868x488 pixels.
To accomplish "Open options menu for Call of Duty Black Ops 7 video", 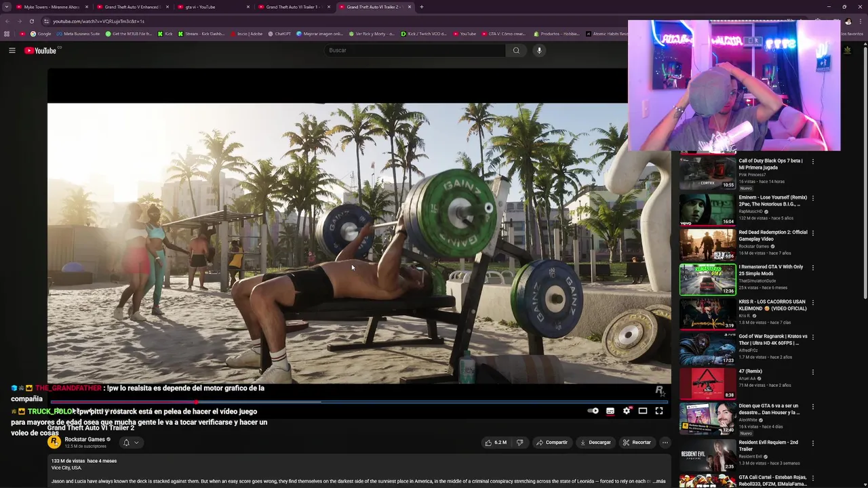I will point(812,162).
